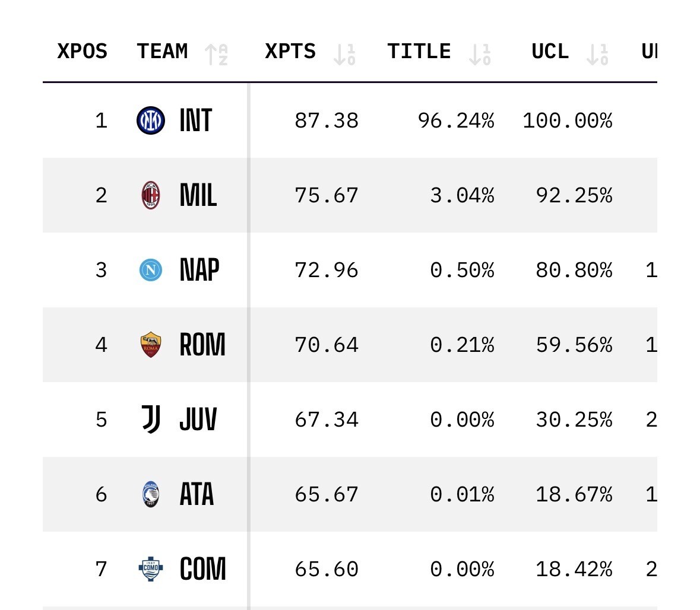The width and height of the screenshot is (700, 610).
Task: Click the TEAM column header label
Action: (x=162, y=52)
